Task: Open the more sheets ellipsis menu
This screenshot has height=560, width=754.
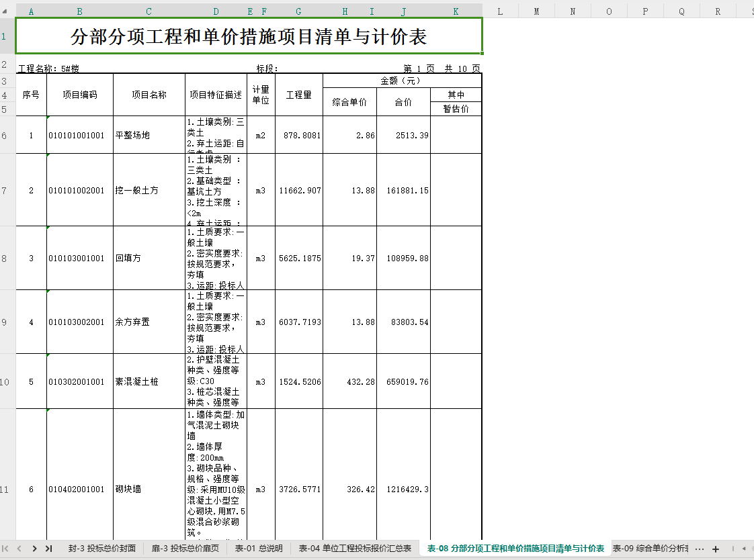Action: (x=700, y=549)
